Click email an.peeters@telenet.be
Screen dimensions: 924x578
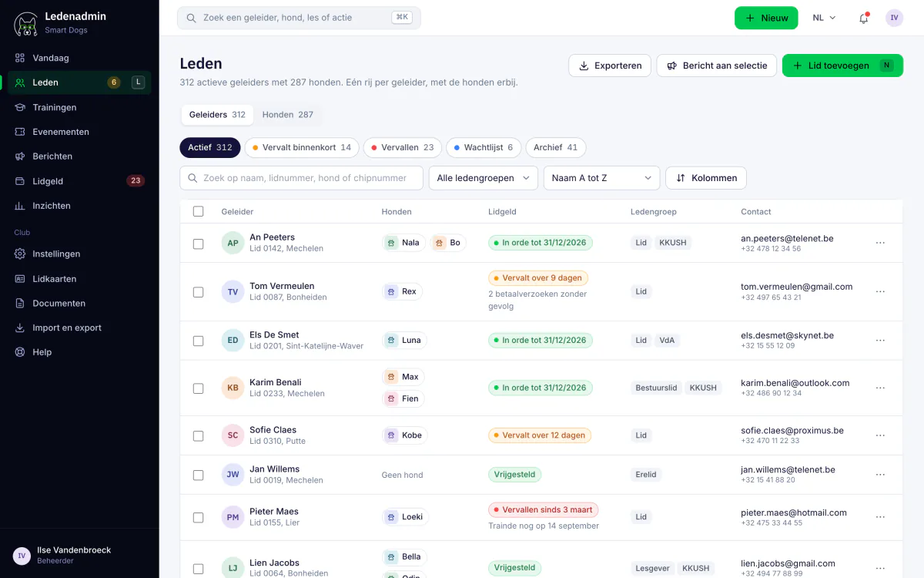[787, 239]
